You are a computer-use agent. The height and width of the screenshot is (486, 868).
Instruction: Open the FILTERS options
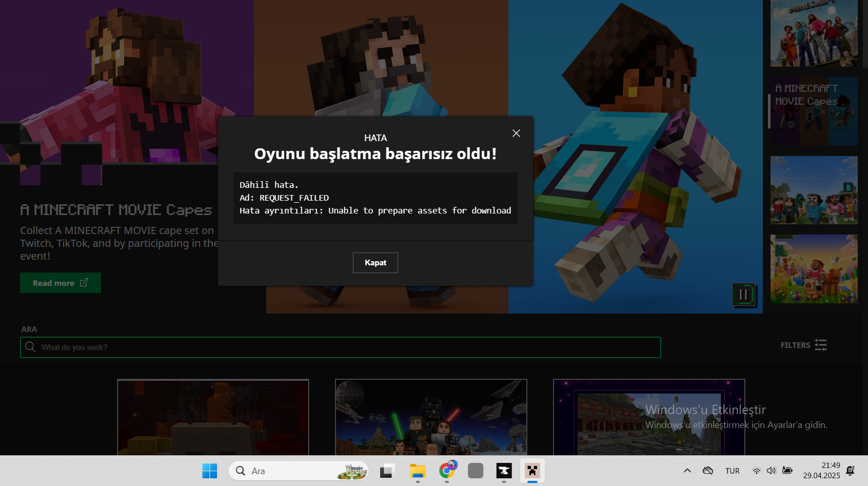click(803, 345)
